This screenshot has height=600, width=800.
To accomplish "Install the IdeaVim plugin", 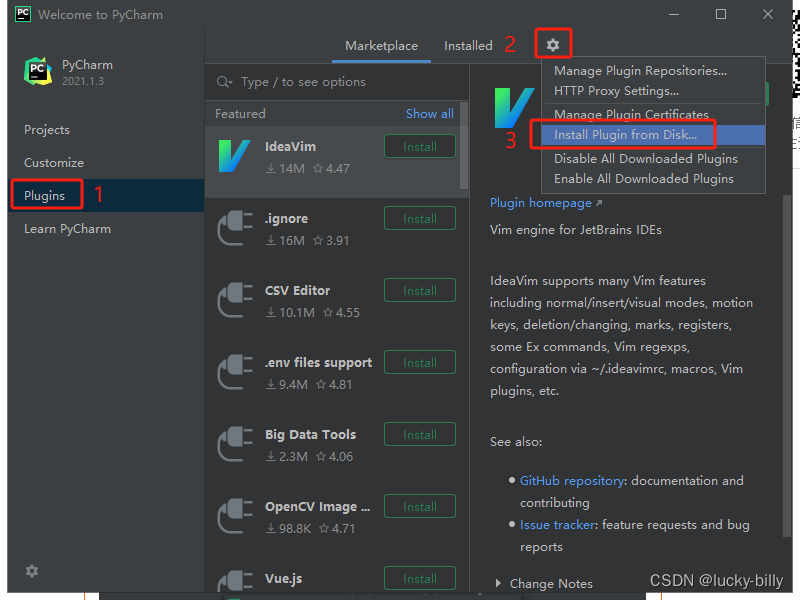I will click(x=420, y=146).
